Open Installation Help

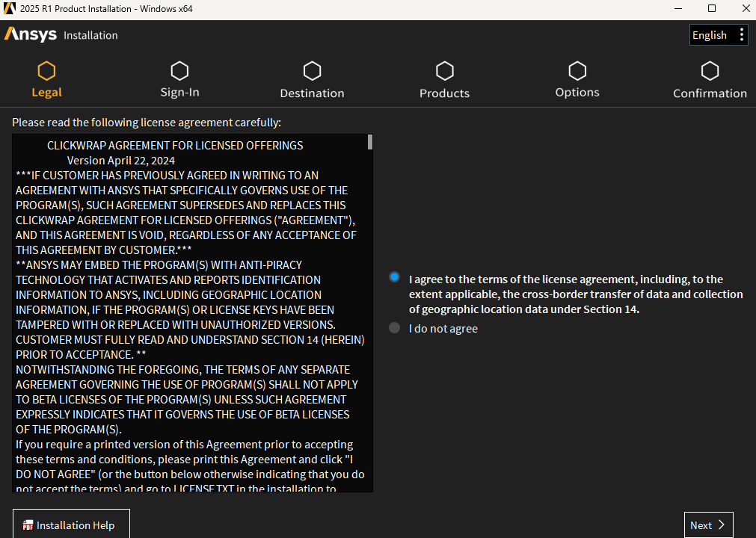(x=71, y=524)
